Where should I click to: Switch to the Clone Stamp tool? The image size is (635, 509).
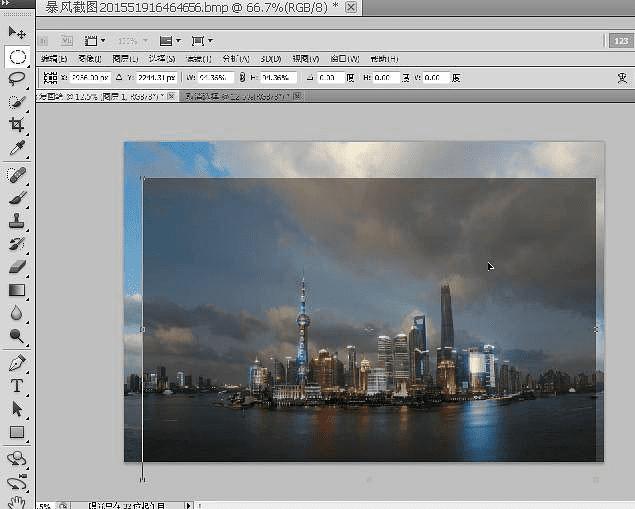[17, 221]
